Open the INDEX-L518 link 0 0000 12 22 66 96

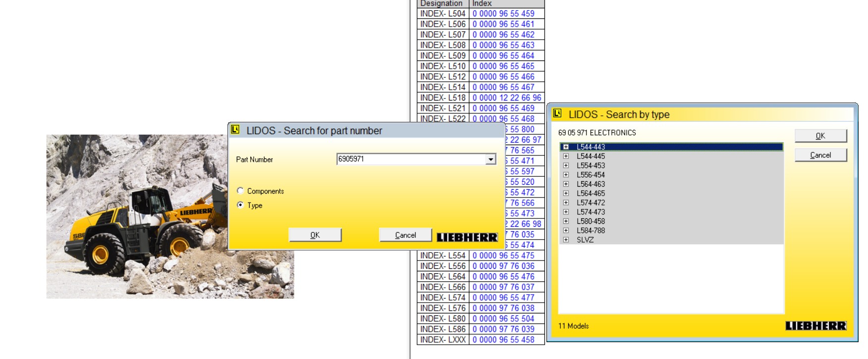(x=506, y=98)
